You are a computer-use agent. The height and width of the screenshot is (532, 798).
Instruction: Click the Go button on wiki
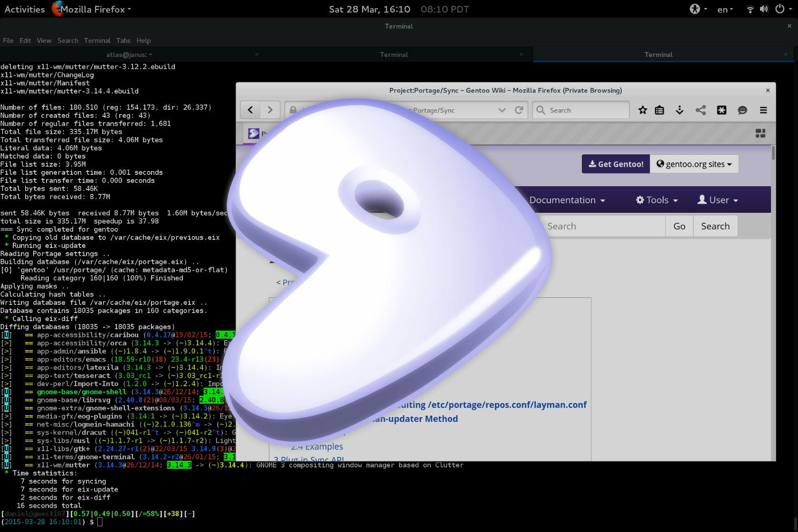point(679,226)
